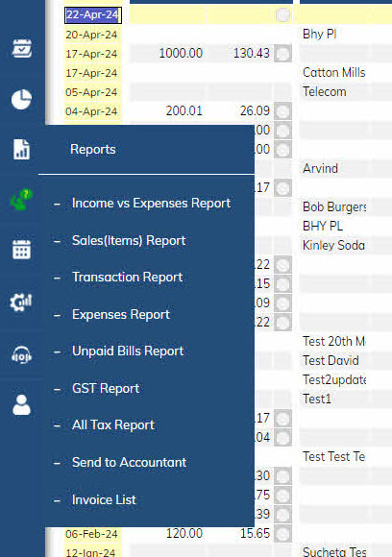
Task: Select the 06-Feb-24 date cell
Action: (x=93, y=534)
